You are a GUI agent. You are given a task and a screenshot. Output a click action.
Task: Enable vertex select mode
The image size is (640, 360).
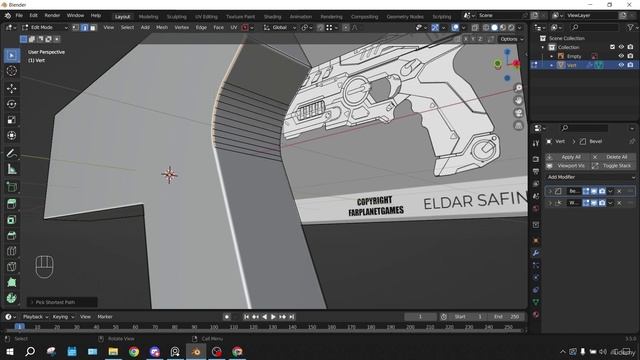pyautogui.click(x=76, y=27)
